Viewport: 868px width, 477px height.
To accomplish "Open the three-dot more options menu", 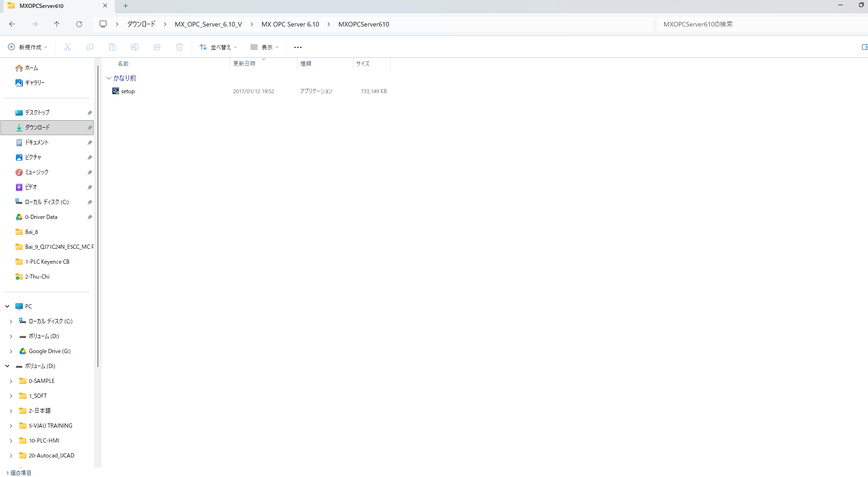I will point(298,47).
